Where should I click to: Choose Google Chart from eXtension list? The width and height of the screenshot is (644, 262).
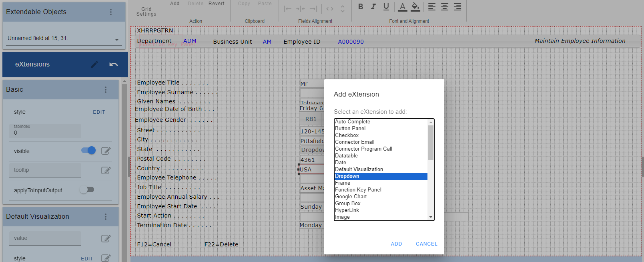(x=351, y=197)
